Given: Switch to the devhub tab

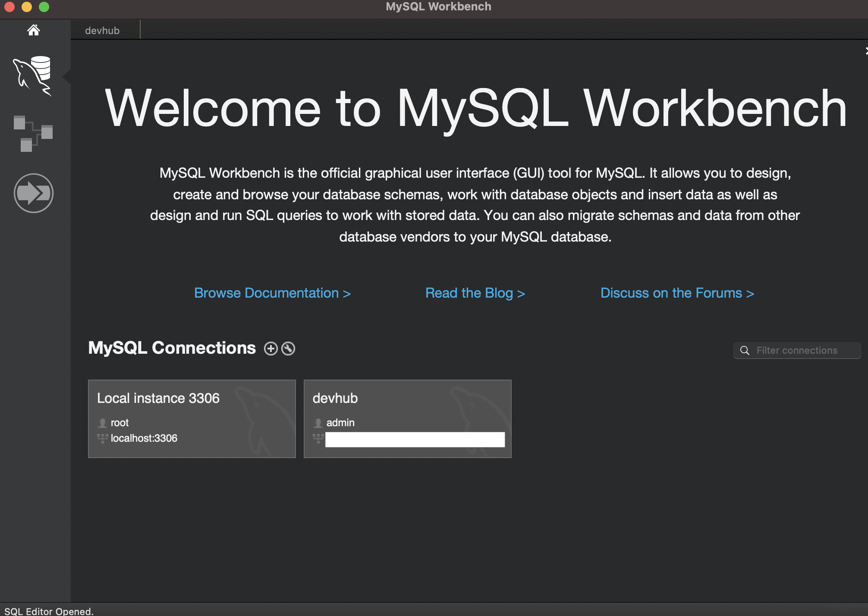Looking at the screenshot, I should (103, 31).
